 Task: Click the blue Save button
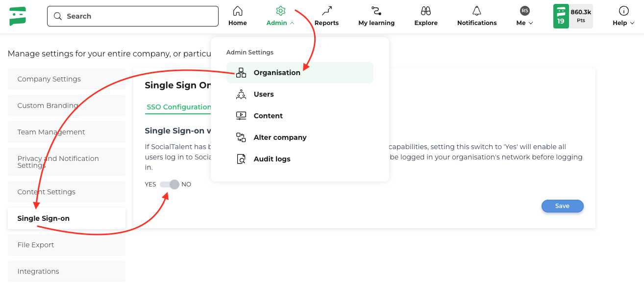(563, 206)
